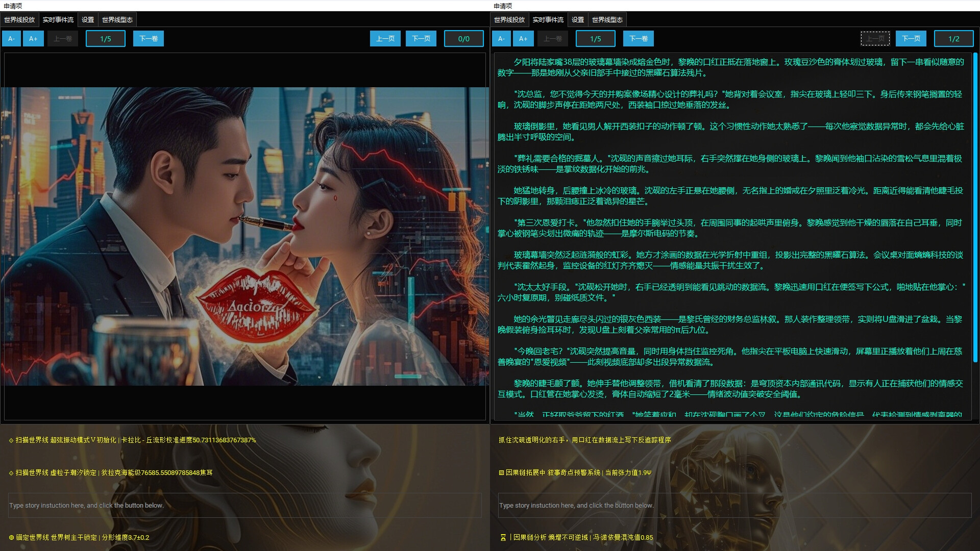Focus the story instruction input in right window
This screenshot has width=980, height=551.
[735, 505]
